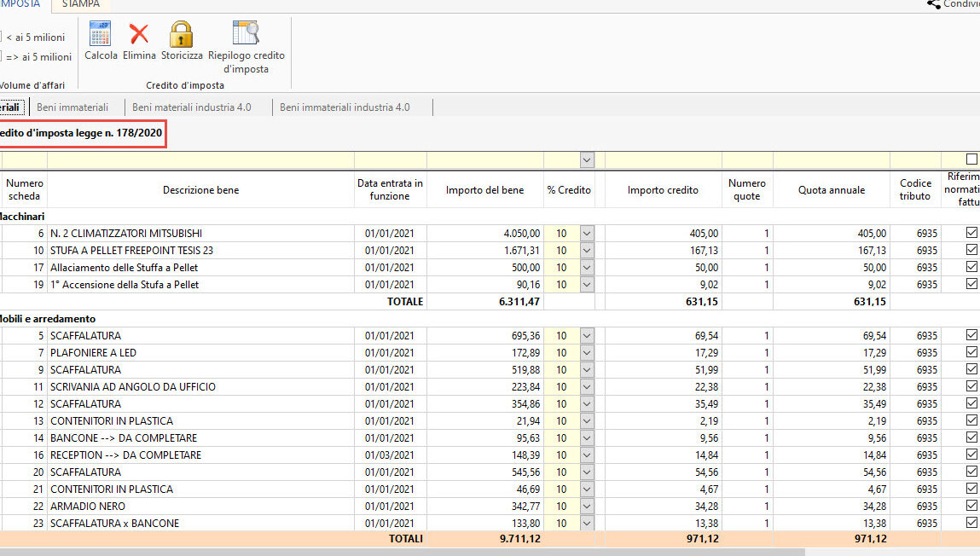Expand % Credito dropdown for N. 2 CLIMATIZZATORI MITSUBISHI
Viewport: 980px width, 556px height.
586,234
